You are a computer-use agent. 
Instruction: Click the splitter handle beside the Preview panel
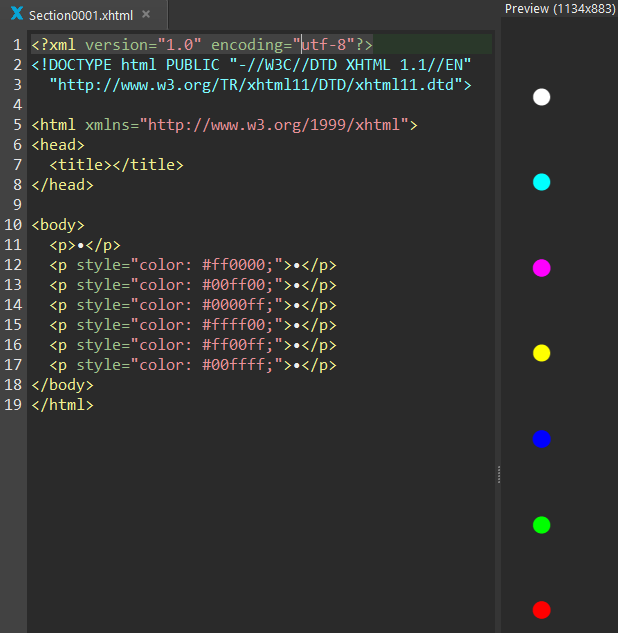(498, 475)
